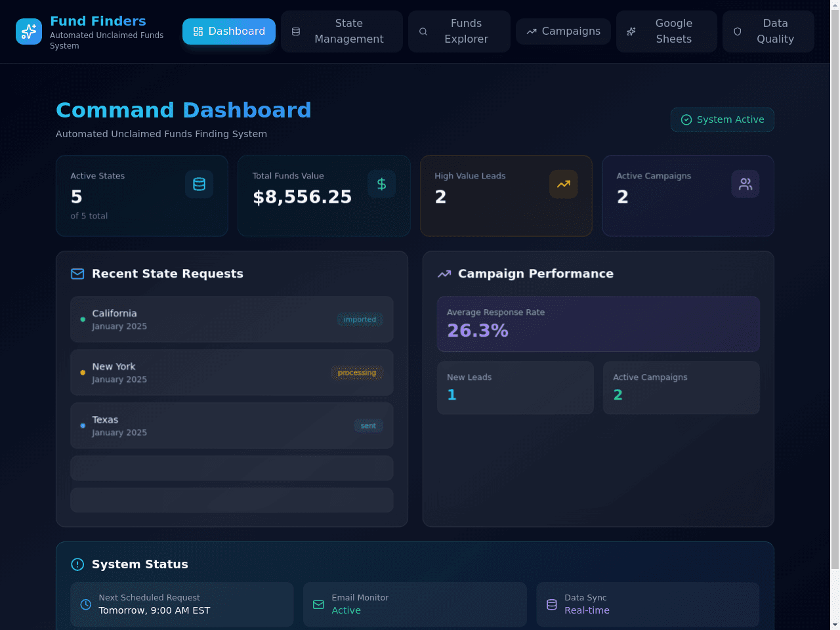Screen dimensions: 840x630
Task: Click the New Leads tile
Action: (x=516, y=388)
